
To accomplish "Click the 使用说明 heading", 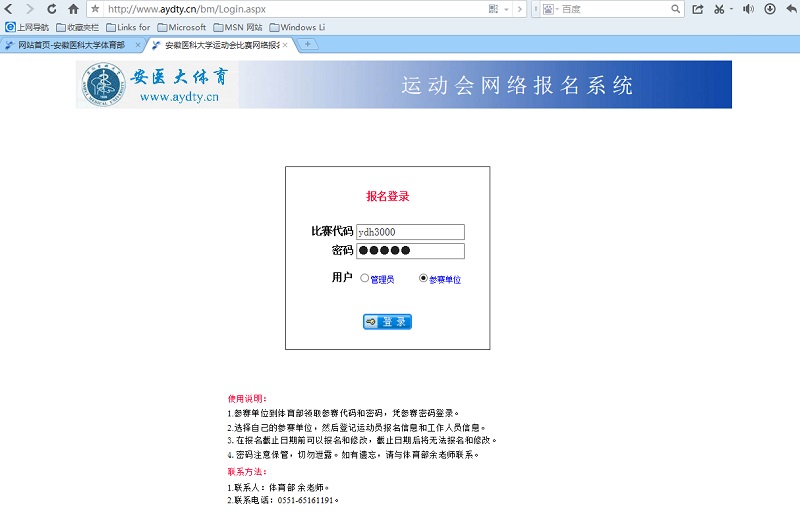I will (x=247, y=399).
